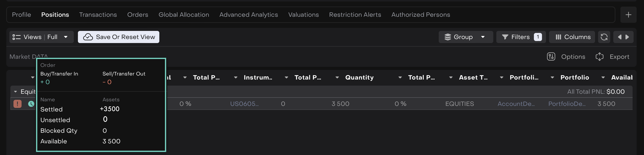The width and height of the screenshot is (644, 155).
Task: Open the Filters button
Action: pos(521,37)
